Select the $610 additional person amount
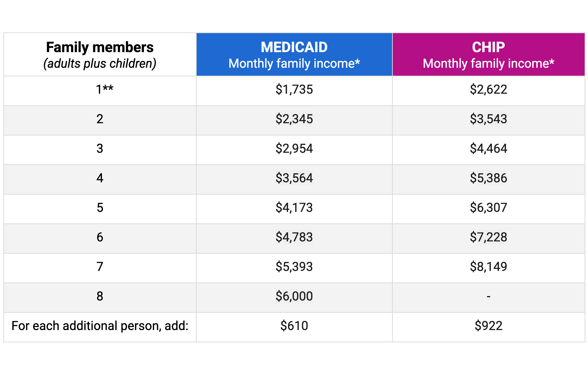Viewport: 588px width, 380px height. click(294, 326)
